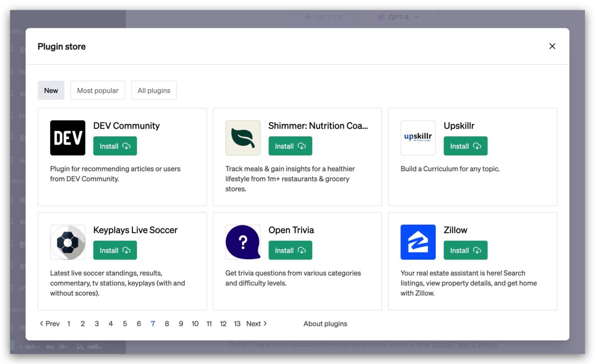Go to the previous page with Prev
The width and height of the screenshot is (595, 364).
coord(50,323)
